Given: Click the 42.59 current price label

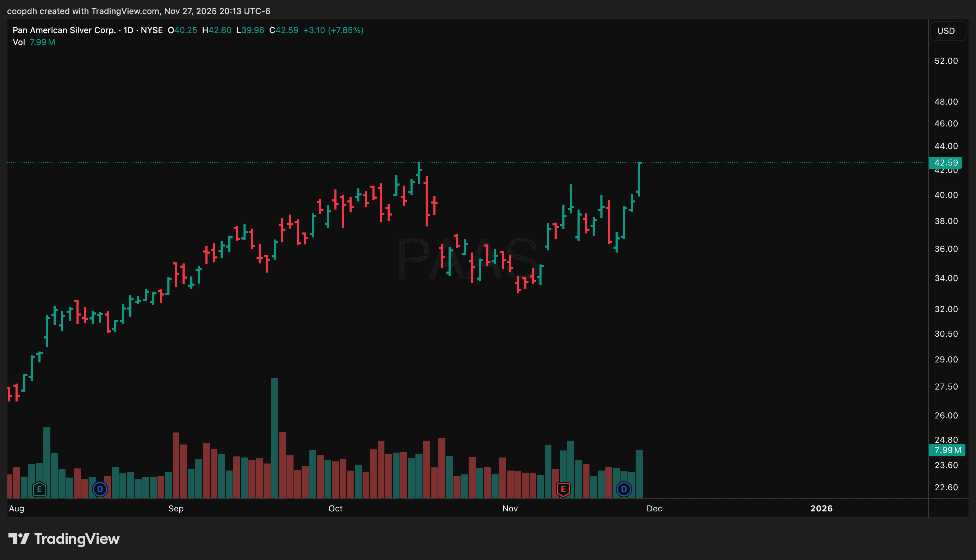Looking at the screenshot, I should 946,163.
